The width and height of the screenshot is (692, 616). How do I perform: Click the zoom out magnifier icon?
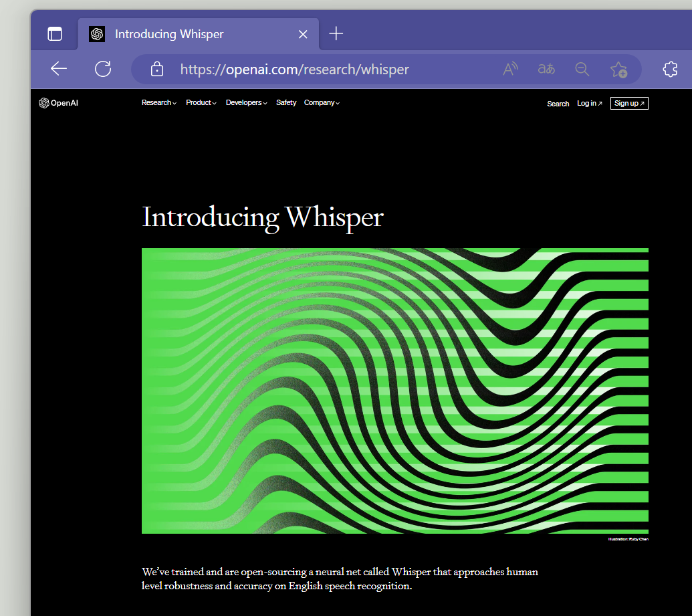(582, 69)
